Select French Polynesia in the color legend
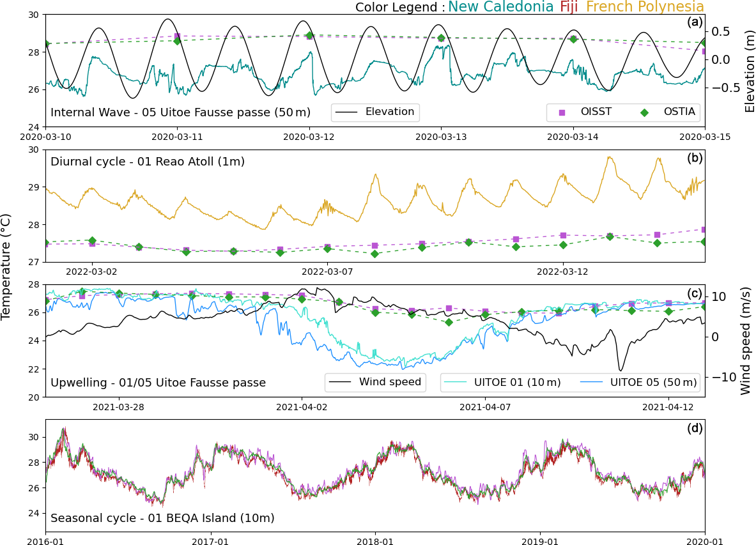 (x=645, y=7)
